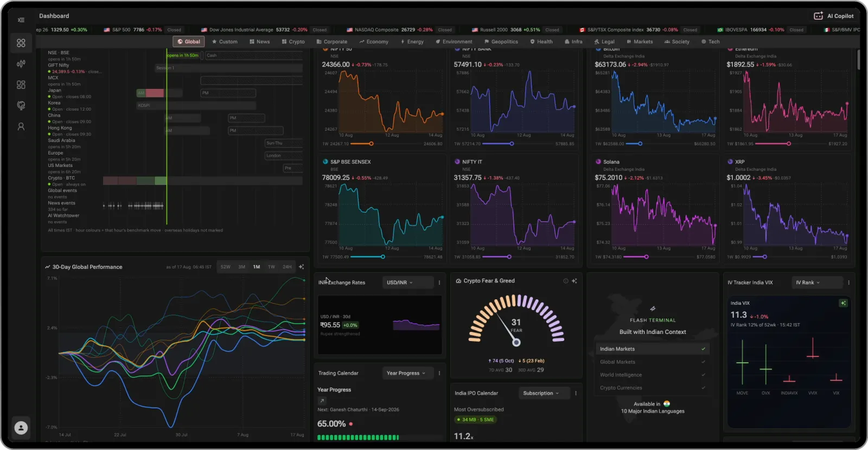Screen dimensions: 868x450
Task: Open the USD/INR currency pair dropdown
Action: point(408,282)
